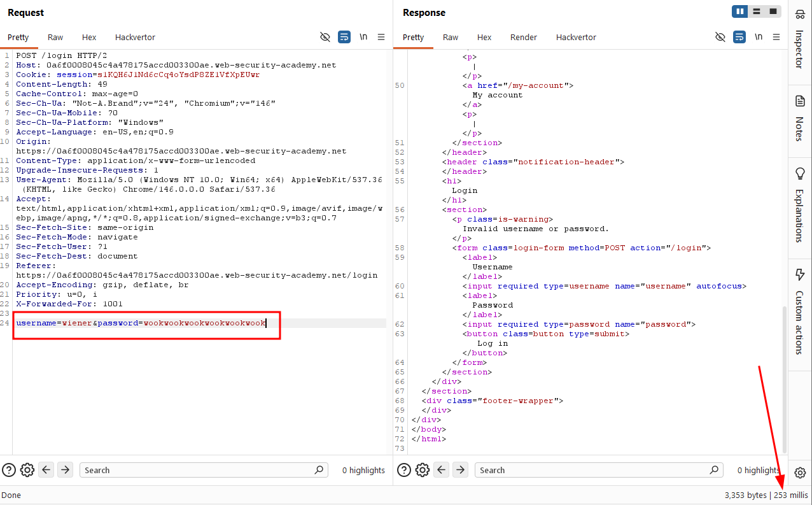The height and width of the screenshot is (505, 812).
Task: Open the Notes side panel
Action: click(x=800, y=117)
